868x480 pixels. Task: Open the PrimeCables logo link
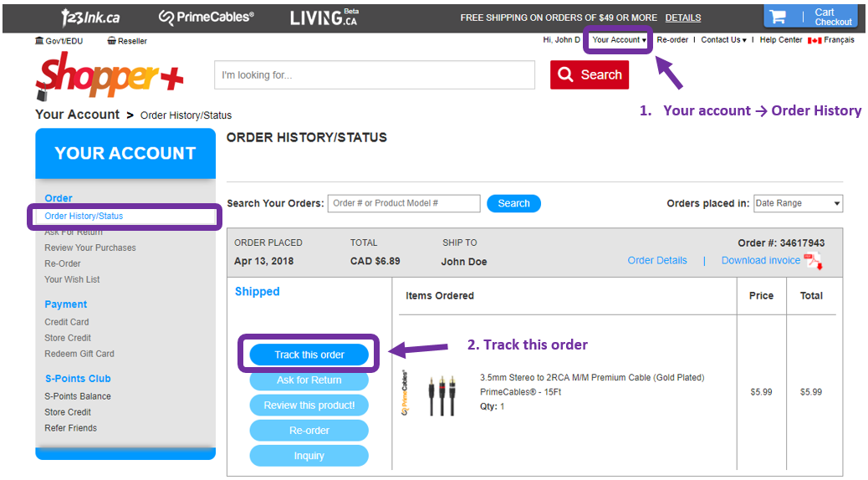(206, 18)
